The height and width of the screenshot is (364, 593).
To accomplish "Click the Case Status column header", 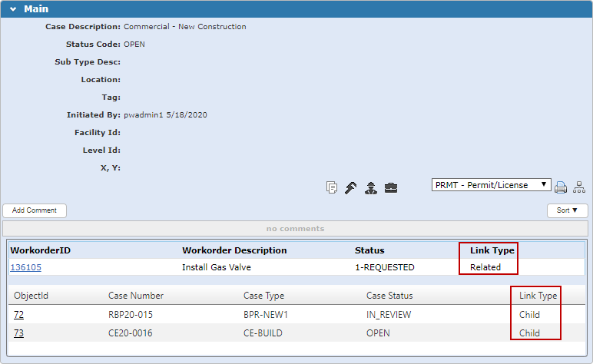I will [x=389, y=296].
